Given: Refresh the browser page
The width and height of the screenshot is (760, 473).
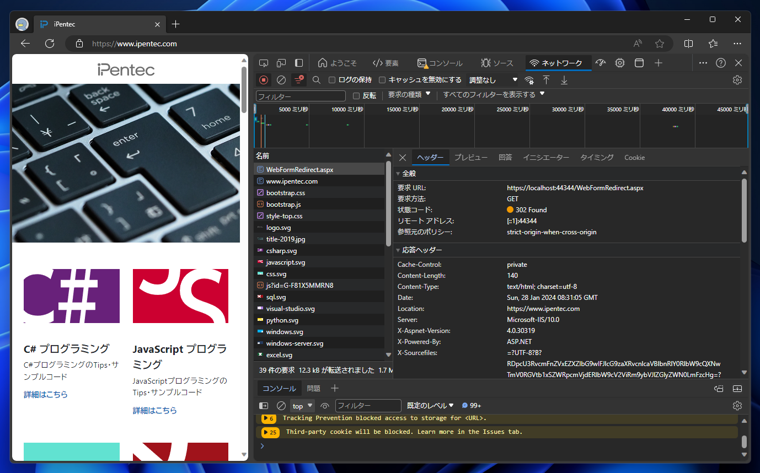Looking at the screenshot, I should pos(49,44).
